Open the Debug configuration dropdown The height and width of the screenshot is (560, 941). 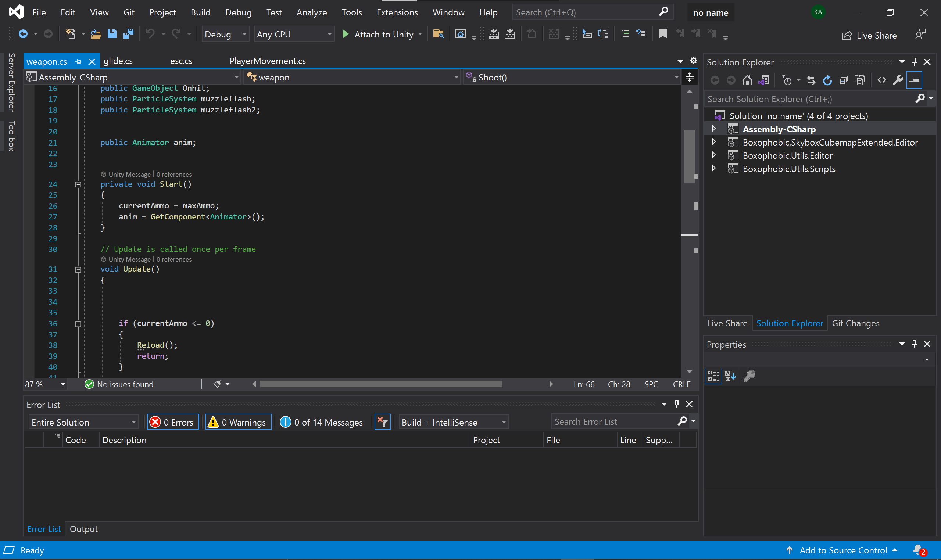point(225,34)
